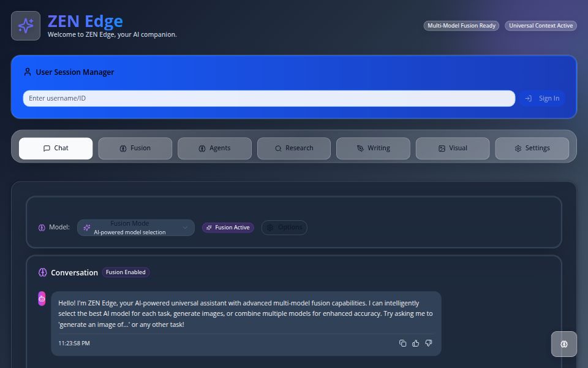Click the Universal Context Active badge
588x368 pixels.
541,26
